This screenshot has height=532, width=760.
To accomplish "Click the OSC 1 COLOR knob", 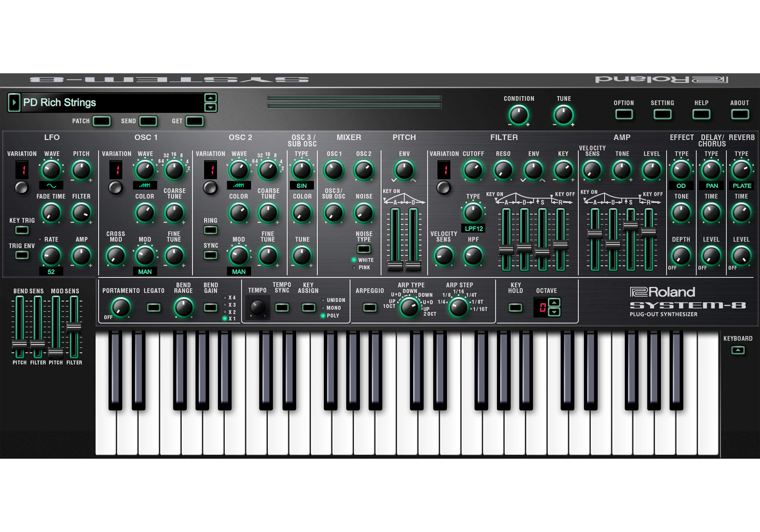I will pos(145,213).
